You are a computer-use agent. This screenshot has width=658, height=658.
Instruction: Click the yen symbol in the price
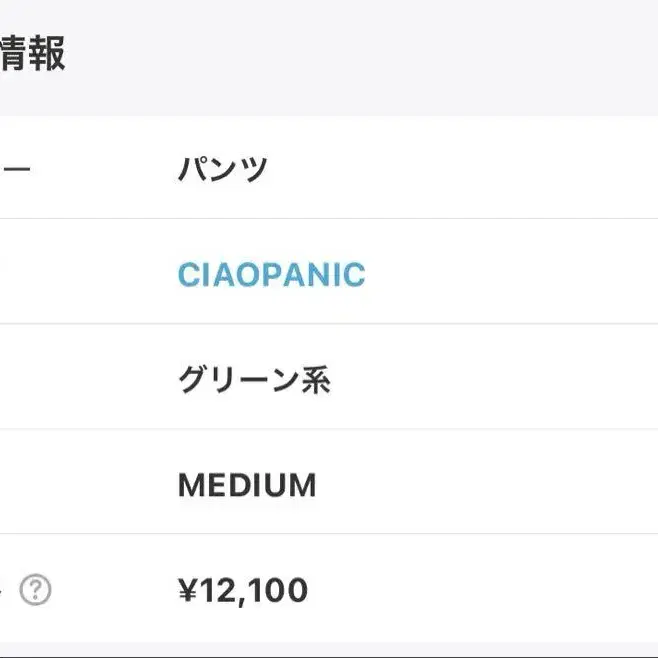coord(188,590)
